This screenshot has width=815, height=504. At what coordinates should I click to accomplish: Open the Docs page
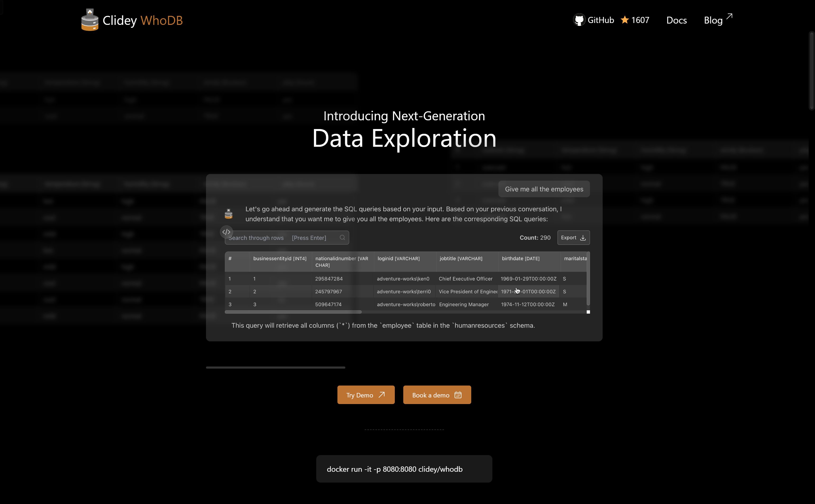tap(676, 20)
